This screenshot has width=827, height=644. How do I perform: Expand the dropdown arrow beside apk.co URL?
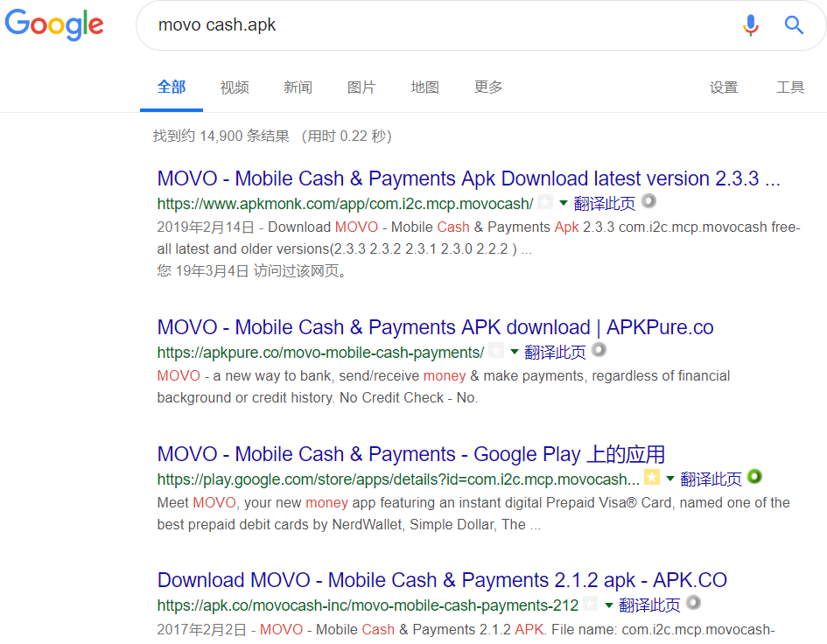(x=608, y=605)
